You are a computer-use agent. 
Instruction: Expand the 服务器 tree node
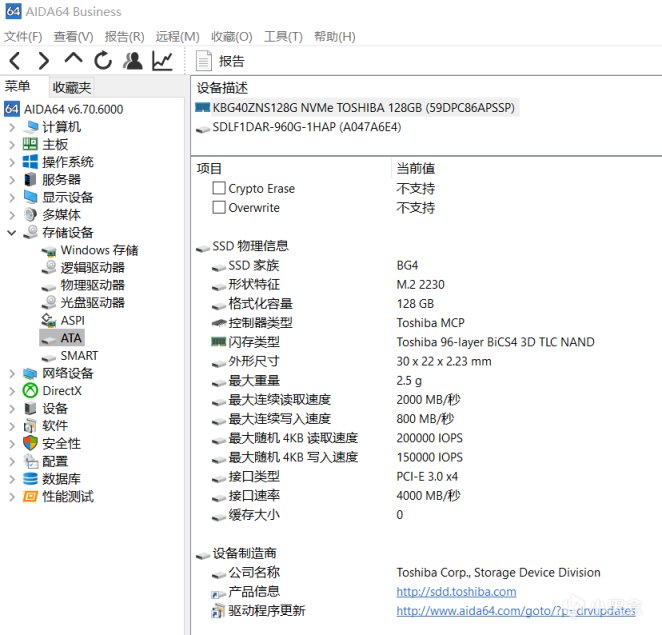pyautogui.click(x=12, y=180)
